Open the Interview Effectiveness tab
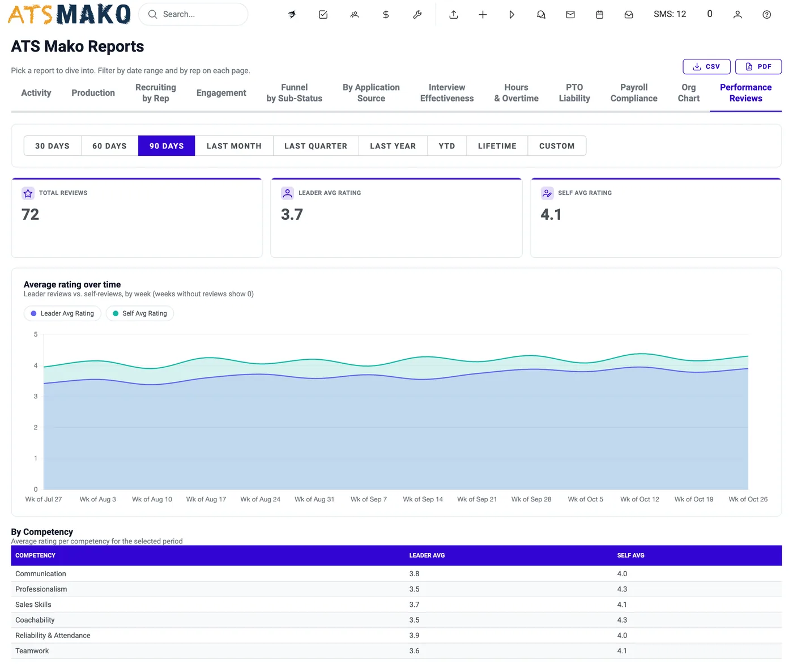Screen dimensions: 793x672 pos(447,93)
